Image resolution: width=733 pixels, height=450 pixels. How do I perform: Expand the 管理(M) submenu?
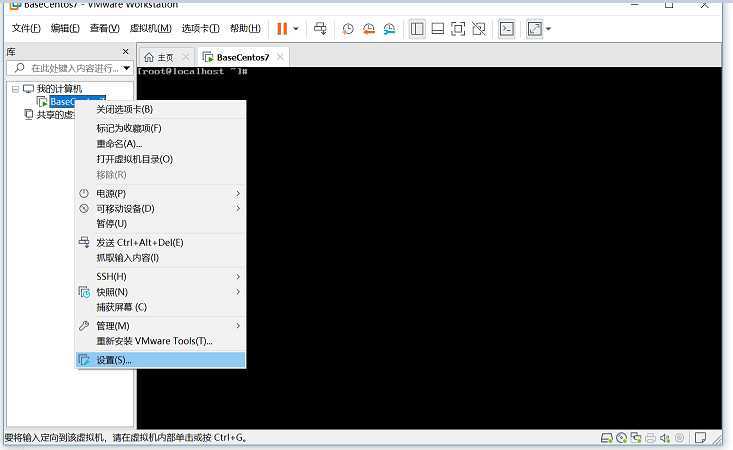(x=160, y=325)
